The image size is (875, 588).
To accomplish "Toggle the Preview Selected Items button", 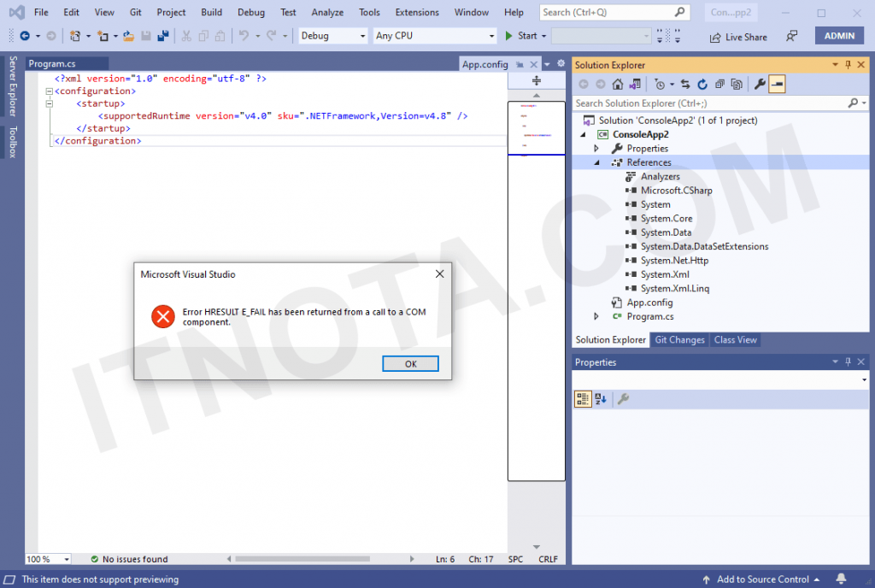I will pyautogui.click(x=778, y=84).
